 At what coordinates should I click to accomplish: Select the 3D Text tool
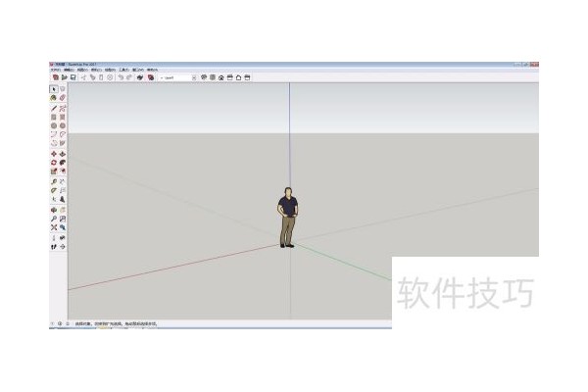tap(63, 199)
